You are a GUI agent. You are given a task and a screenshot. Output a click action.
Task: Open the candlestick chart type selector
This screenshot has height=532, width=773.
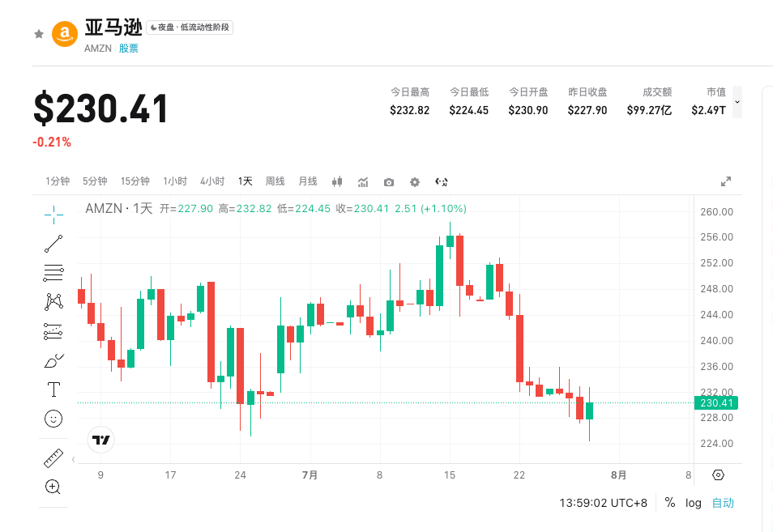coord(337,181)
